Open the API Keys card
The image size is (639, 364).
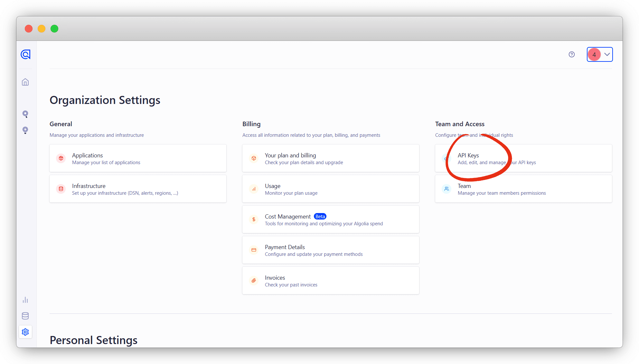coord(523,158)
